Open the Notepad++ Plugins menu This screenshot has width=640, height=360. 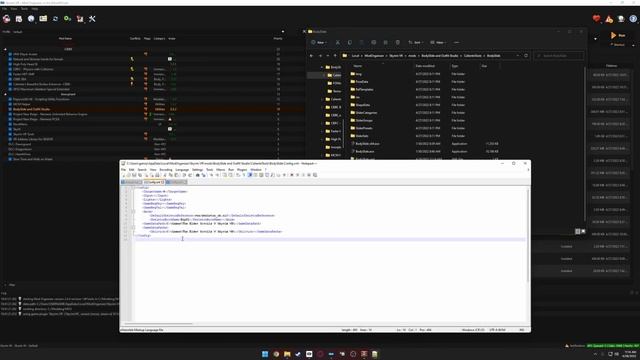[242, 169]
